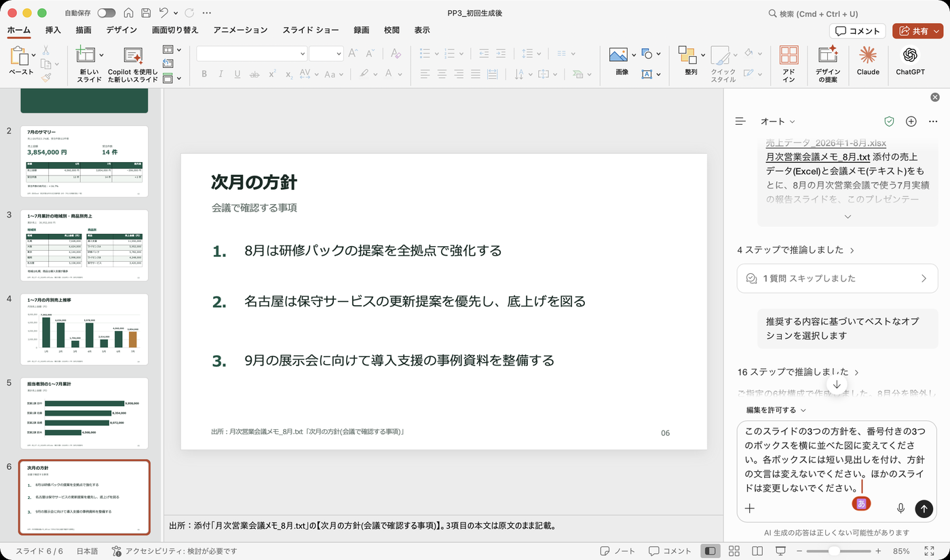
Task: Start a new chat with the circled plus icon
Action: point(911,121)
